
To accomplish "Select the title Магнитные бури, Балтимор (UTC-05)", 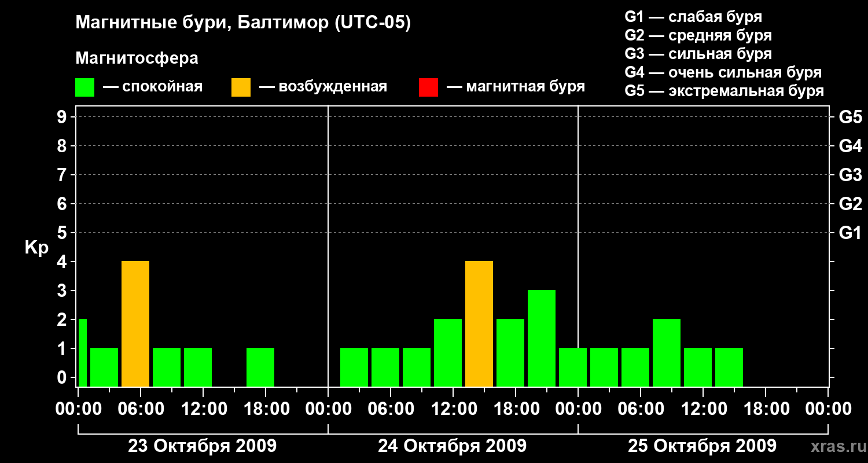I will click(x=243, y=23).
